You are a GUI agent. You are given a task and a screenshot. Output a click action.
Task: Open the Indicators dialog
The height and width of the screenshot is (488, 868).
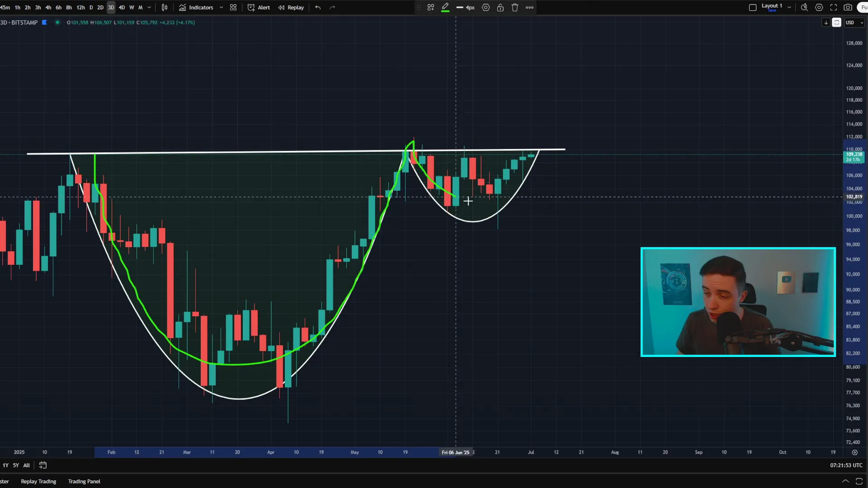pos(196,8)
